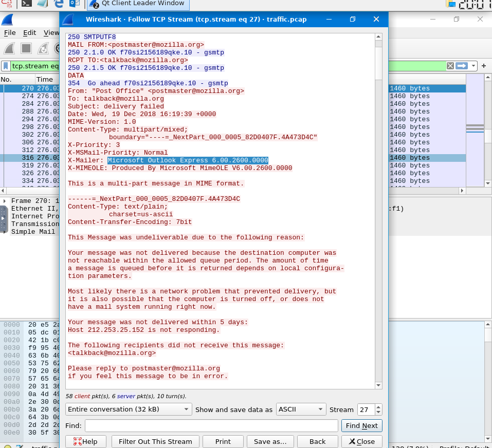Click the Back button
The width and height of the screenshot is (492, 448).
[x=318, y=441]
